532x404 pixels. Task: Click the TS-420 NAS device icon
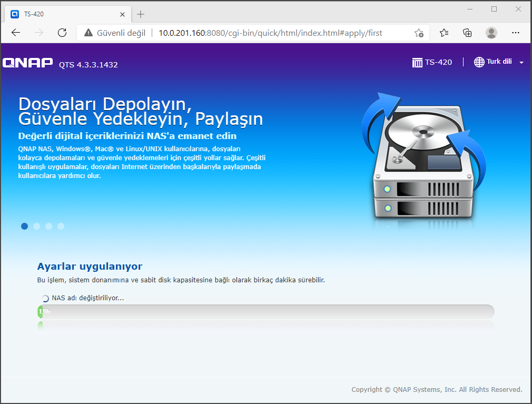point(417,62)
